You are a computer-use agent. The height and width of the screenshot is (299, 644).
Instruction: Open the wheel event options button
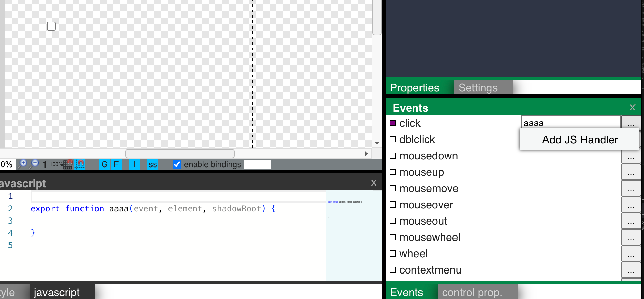(x=631, y=254)
